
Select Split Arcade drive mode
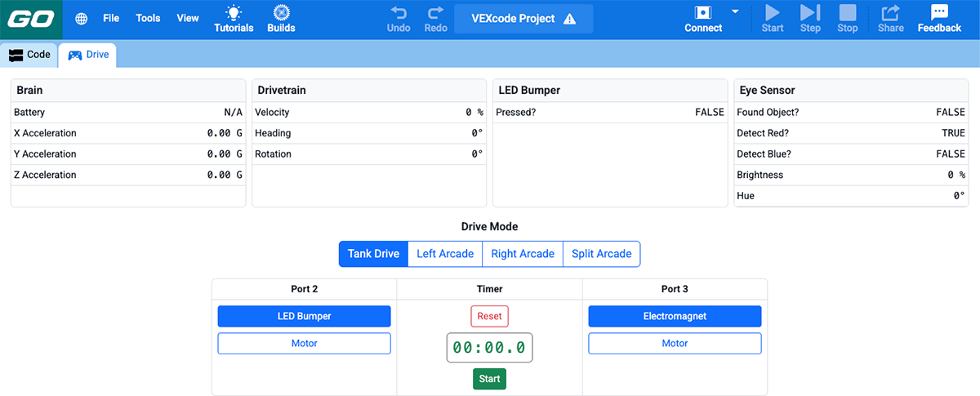(x=602, y=254)
